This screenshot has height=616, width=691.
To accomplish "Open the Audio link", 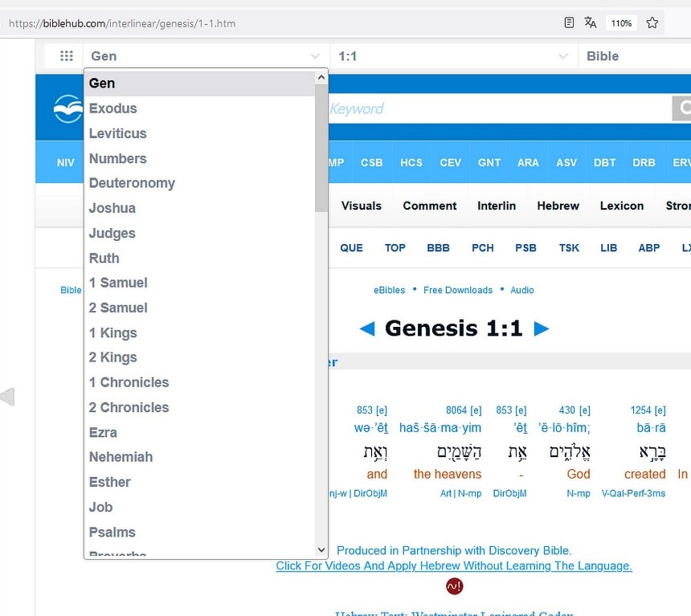I will pyautogui.click(x=521, y=290).
